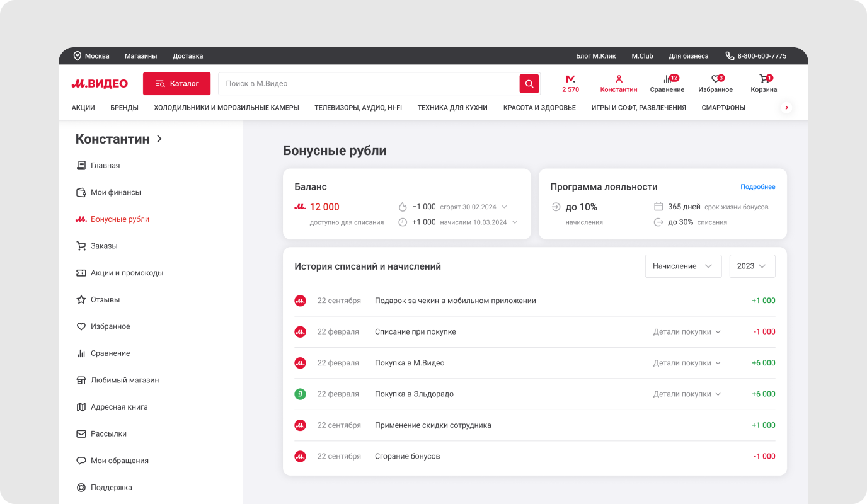Click the Поиск в М.Видео search field
867x504 pixels.
point(369,84)
